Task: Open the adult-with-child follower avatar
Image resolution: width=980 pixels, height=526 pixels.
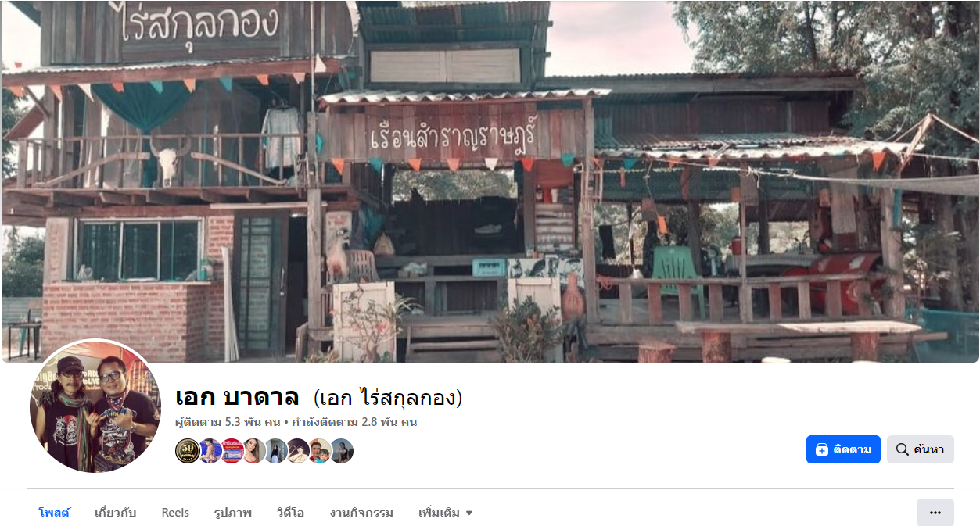Action: click(x=319, y=451)
